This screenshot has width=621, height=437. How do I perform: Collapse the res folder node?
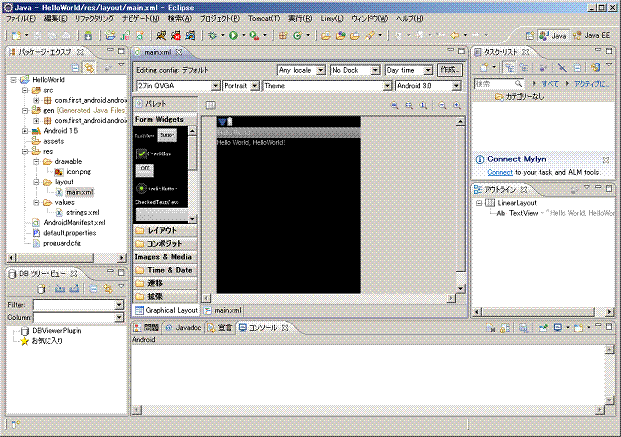(25, 151)
